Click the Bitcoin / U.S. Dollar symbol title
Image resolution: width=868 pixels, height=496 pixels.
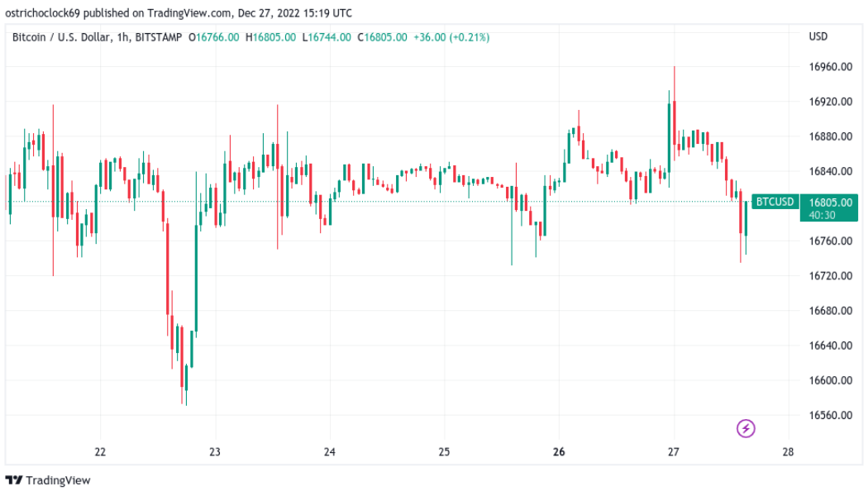(x=62, y=37)
